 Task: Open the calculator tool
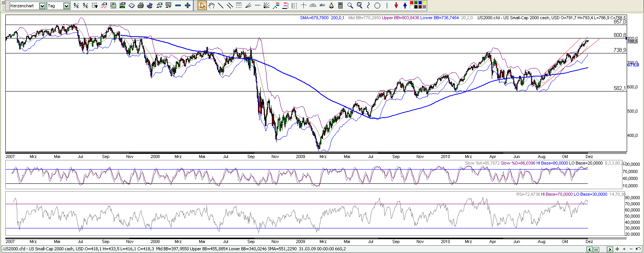[x=341, y=5]
